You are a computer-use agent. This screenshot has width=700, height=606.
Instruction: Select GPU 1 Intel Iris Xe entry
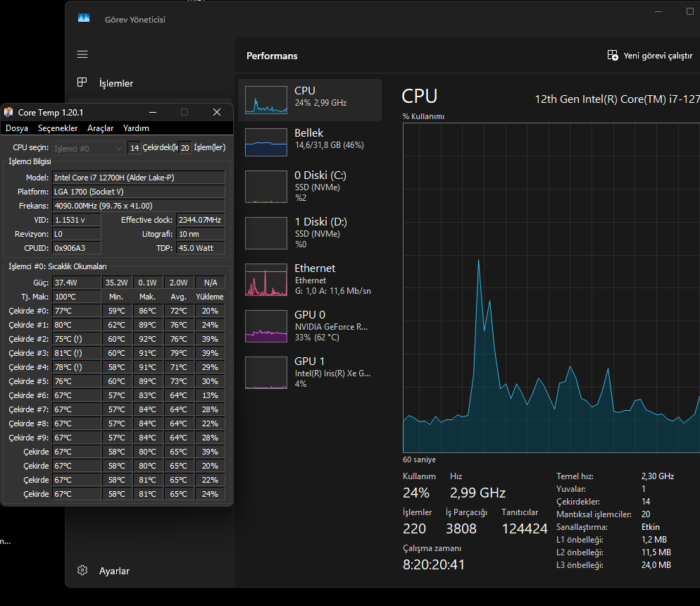coord(310,373)
